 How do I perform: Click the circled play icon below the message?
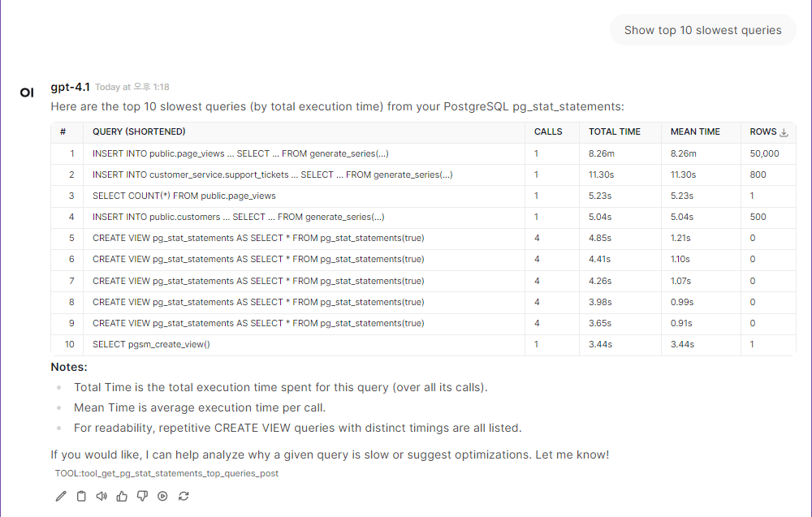pos(162,495)
